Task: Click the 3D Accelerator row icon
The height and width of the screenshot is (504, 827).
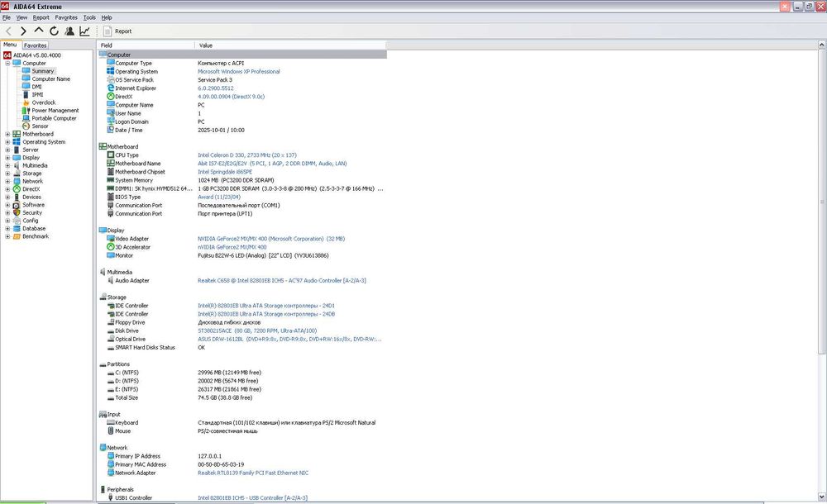Action: [111, 247]
